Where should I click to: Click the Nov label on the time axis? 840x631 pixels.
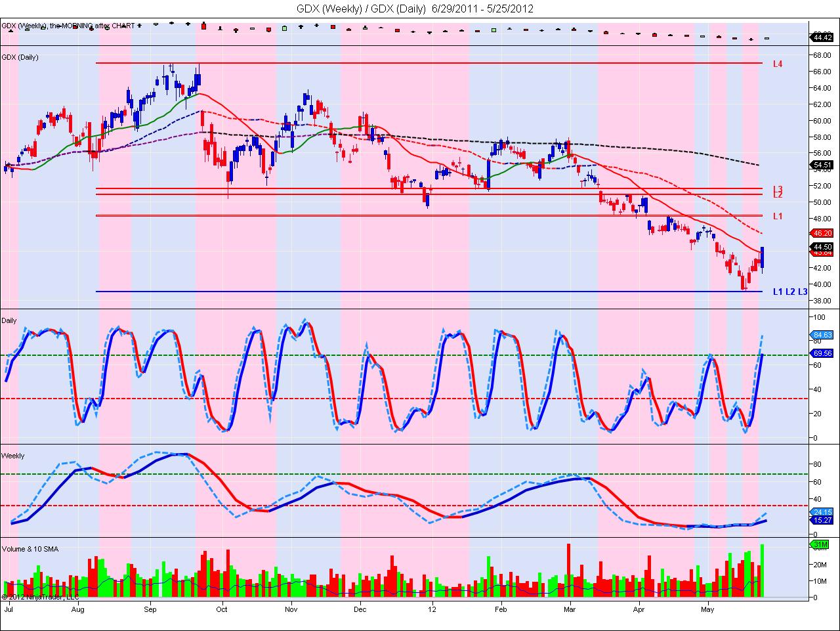point(291,609)
